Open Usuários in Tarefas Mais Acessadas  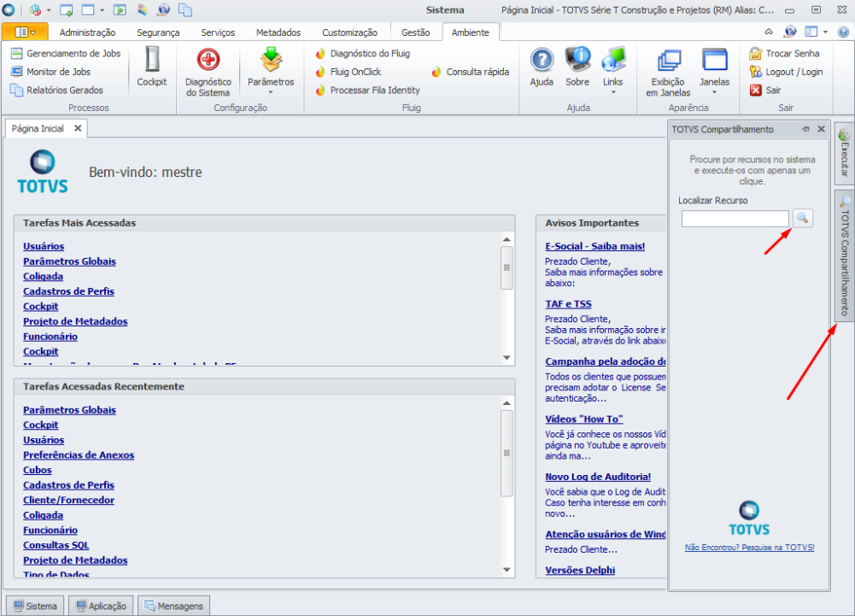point(44,246)
